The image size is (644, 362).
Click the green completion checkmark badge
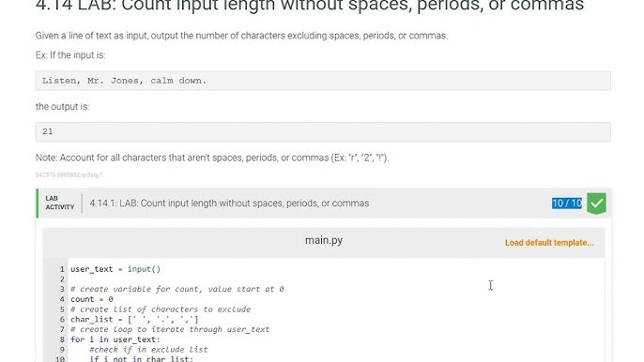pos(596,204)
